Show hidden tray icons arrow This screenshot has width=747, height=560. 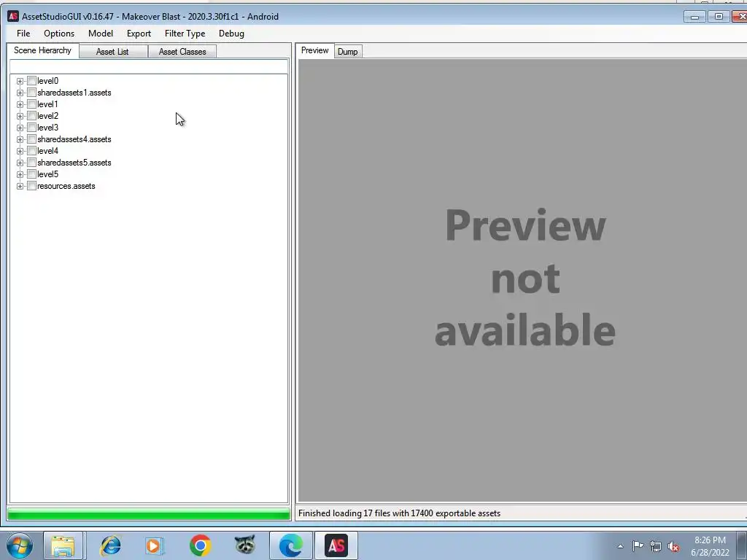coord(620,546)
